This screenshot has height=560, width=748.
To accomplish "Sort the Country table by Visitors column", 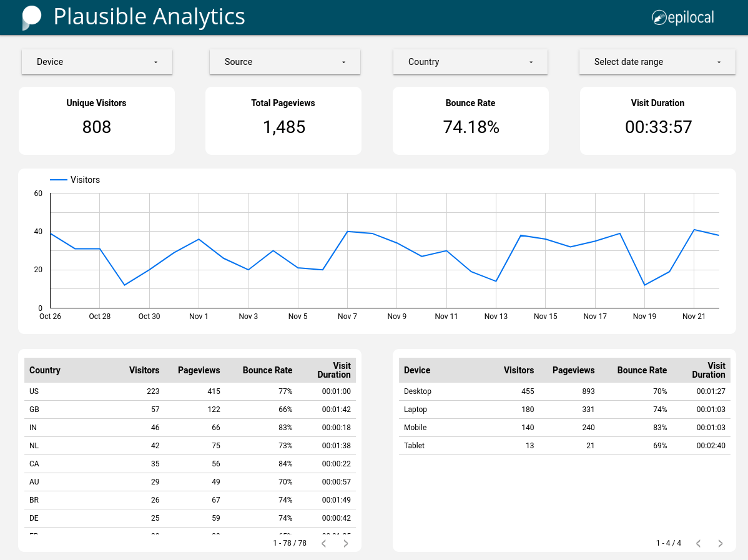I will [144, 370].
